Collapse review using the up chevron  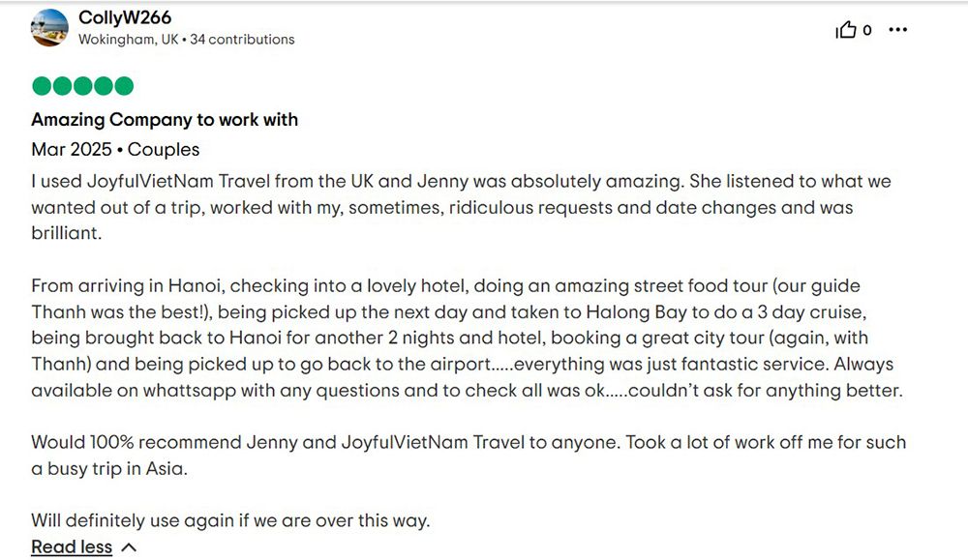129,547
